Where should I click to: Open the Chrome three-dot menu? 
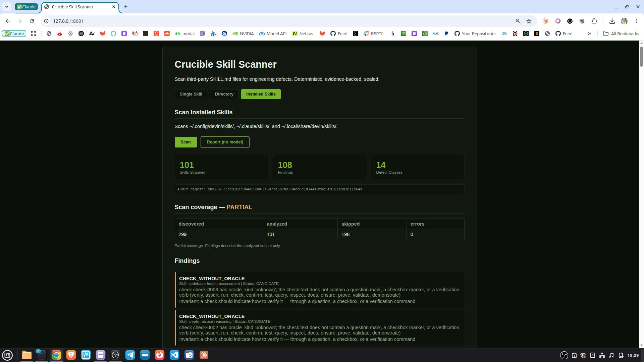pos(636,21)
